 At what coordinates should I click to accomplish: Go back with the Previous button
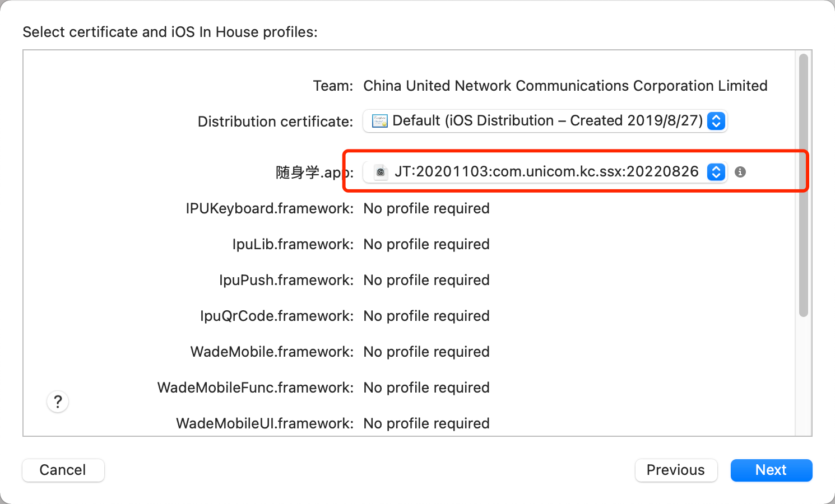click(x=676, y=470)
